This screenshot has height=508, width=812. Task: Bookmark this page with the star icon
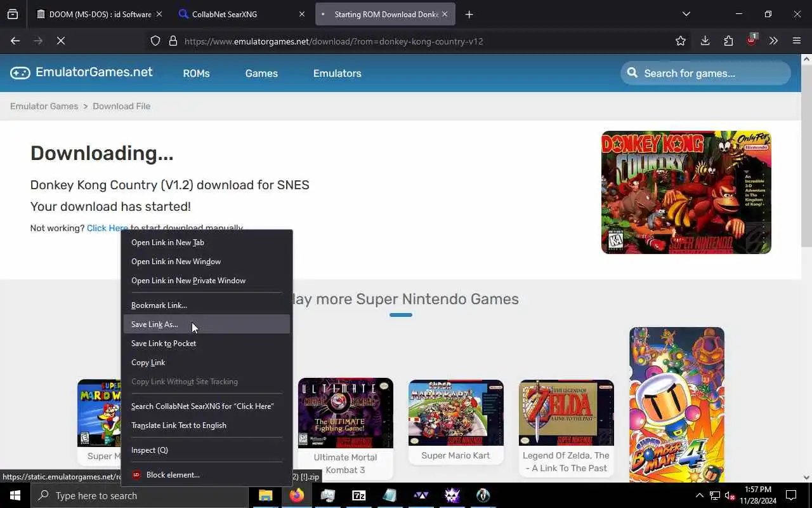point(681,41)
